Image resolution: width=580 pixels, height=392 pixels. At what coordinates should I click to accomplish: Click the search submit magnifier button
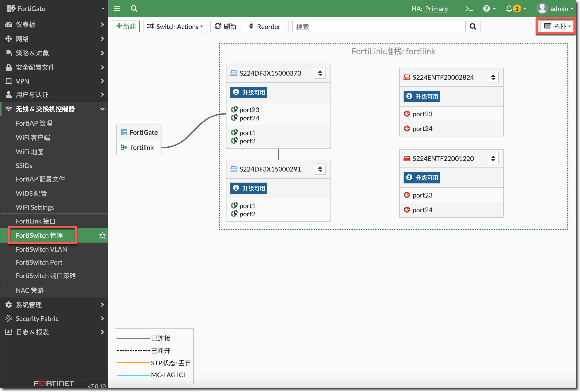473,26
